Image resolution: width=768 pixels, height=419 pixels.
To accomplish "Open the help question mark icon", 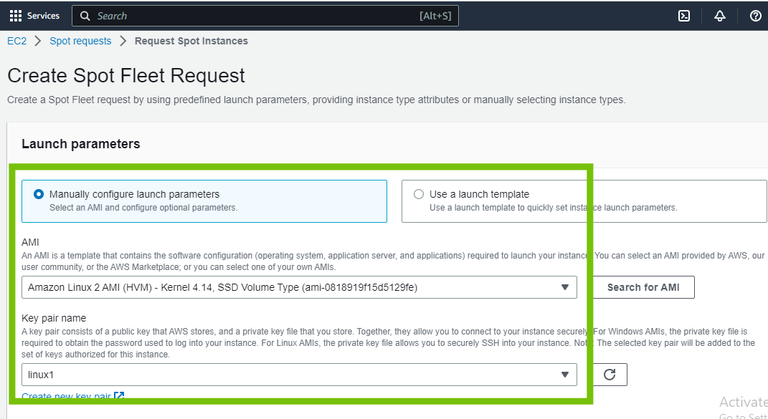I will (756, 16).
